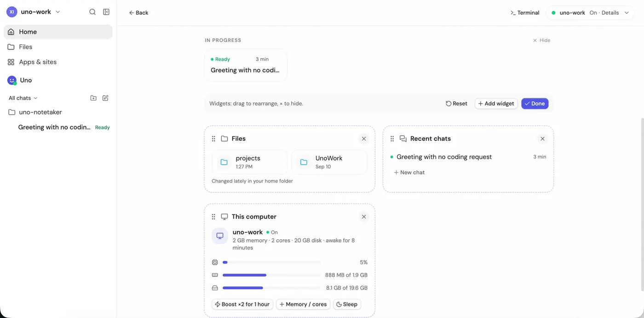
Task: Click the Uno assistant avatar icon
Action: (12, 80)
